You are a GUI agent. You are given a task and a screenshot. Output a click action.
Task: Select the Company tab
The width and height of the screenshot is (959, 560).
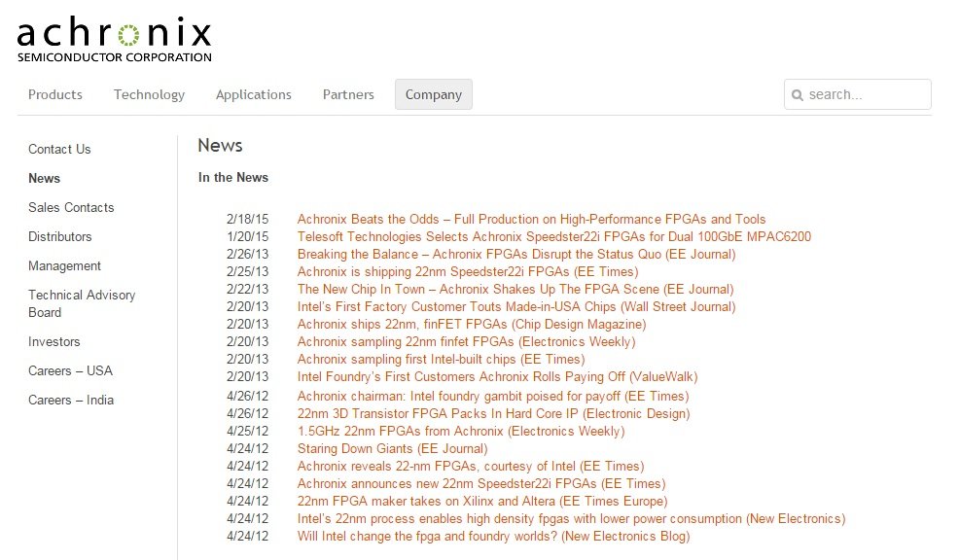point(434,94)
